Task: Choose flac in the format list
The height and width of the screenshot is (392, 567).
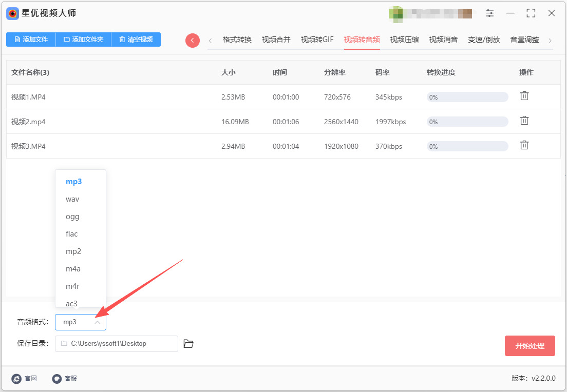Action: coord(81,234)
